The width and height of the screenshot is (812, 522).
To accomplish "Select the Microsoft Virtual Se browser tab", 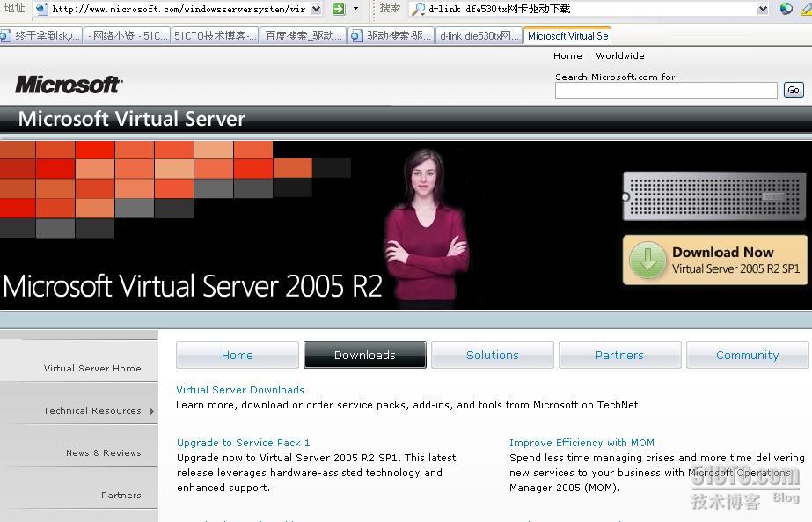I will coord(567,36).
